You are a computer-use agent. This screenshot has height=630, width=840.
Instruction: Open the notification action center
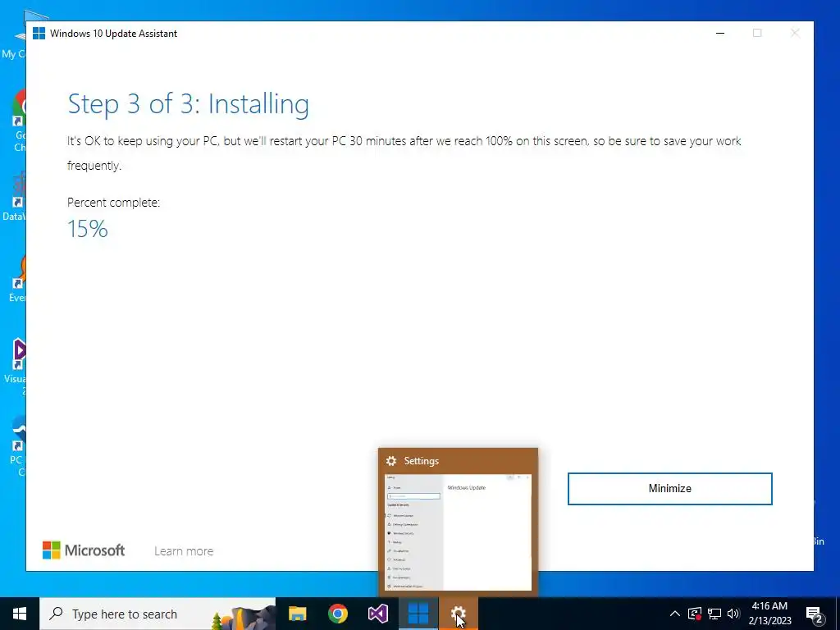814,614
